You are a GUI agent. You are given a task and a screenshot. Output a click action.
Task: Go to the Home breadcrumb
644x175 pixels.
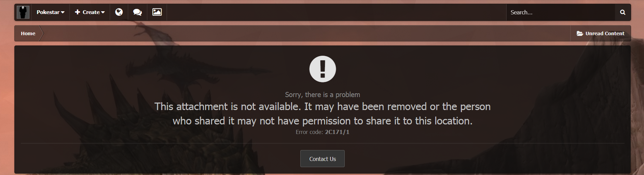(x=28, y=33)
